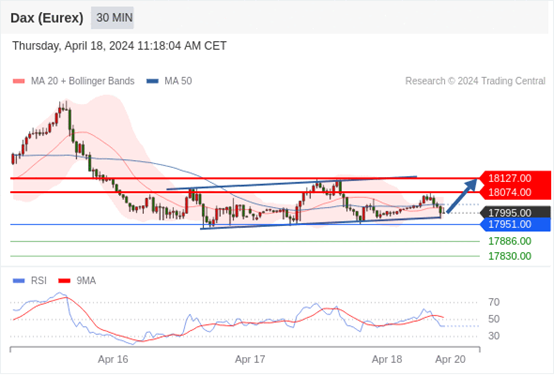Click the Dax (Eurex) title
The height and width of the screenshot is (375, 554).
pos(47,18)
